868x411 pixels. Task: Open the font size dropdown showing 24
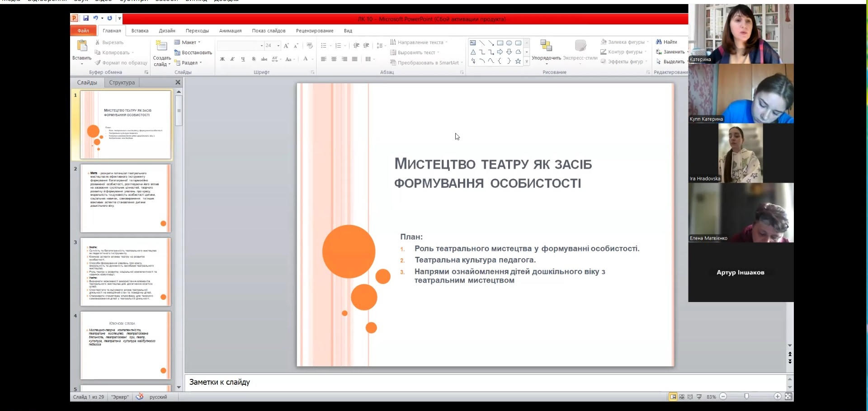(x=278, y=46)
